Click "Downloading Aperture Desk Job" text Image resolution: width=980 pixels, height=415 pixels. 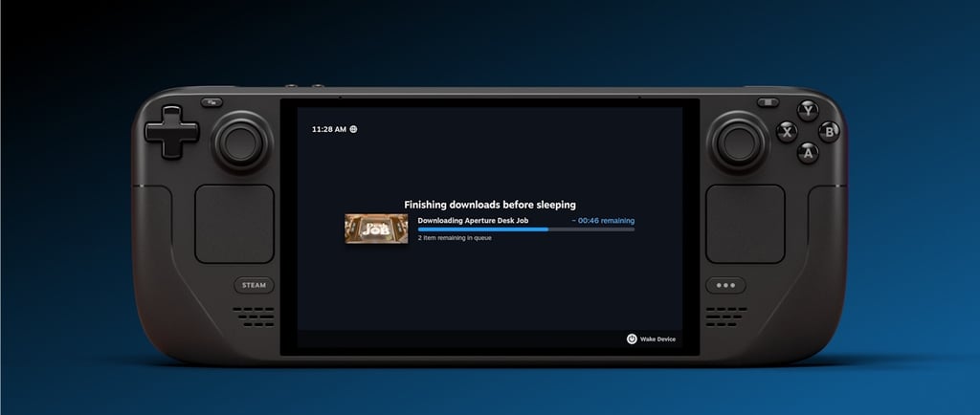pos(473,220)
